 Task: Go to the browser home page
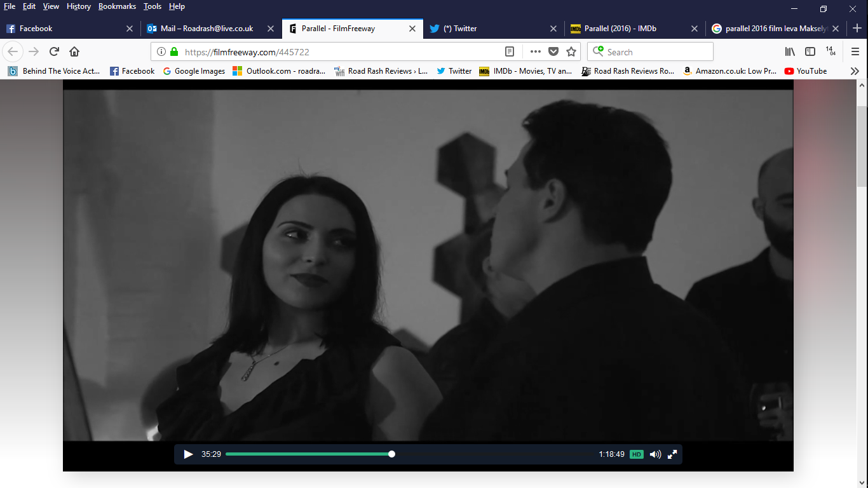pyautogui.click(x=74, y=51)
